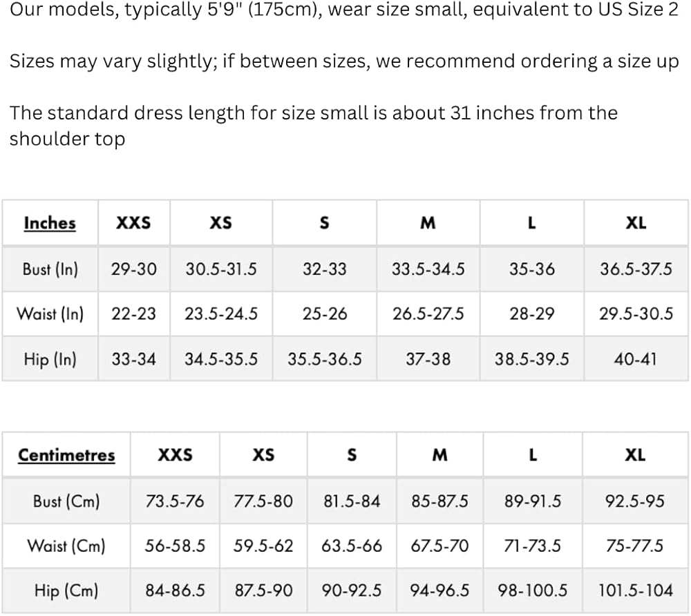Click the M column header in the Inches table
The width and height of the screenshot is (691, 616).
pyautogui.click(x=428, y=223)
